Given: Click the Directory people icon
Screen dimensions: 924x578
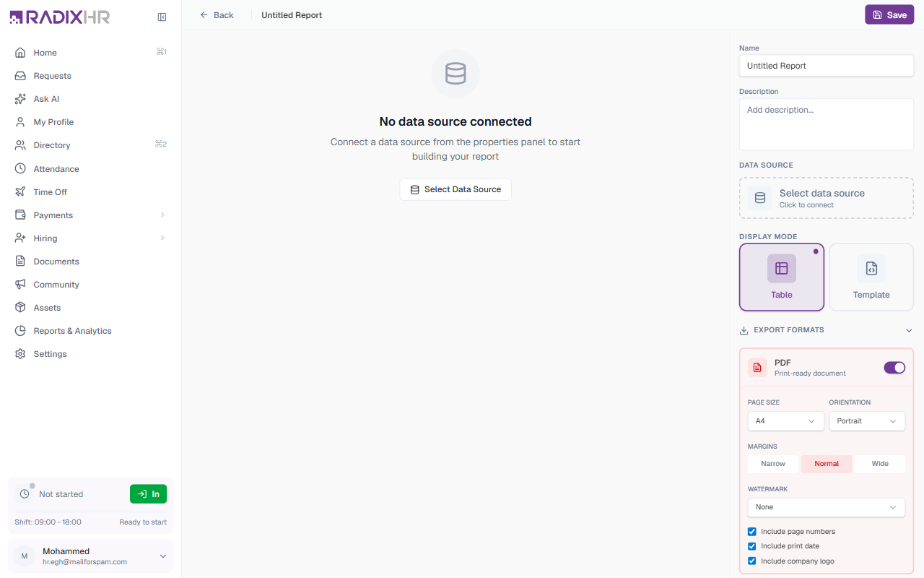Looking at the screenshot, I should tap(20, 144).
